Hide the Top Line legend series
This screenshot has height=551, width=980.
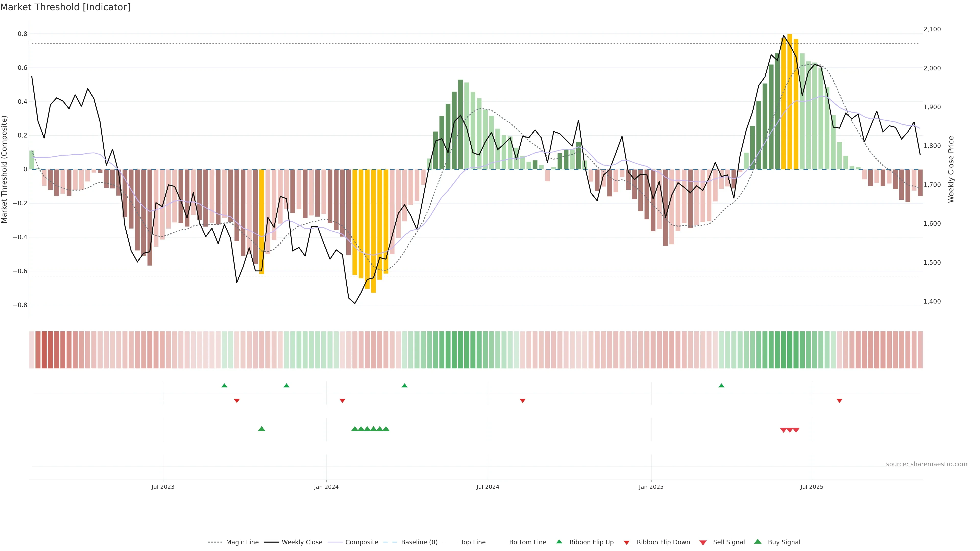[x=473, y=542]
